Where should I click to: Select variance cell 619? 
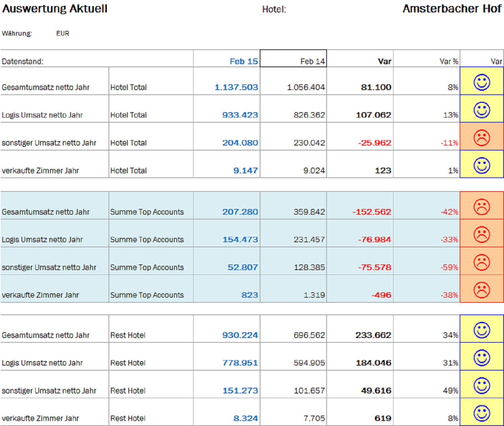(360, 412)
